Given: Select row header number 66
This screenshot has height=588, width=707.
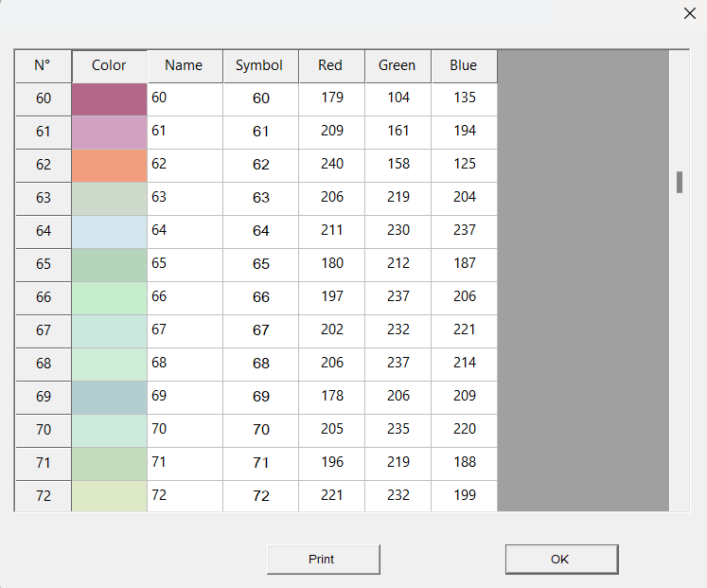Looking at the screenshot, I should tap(44, 298).
